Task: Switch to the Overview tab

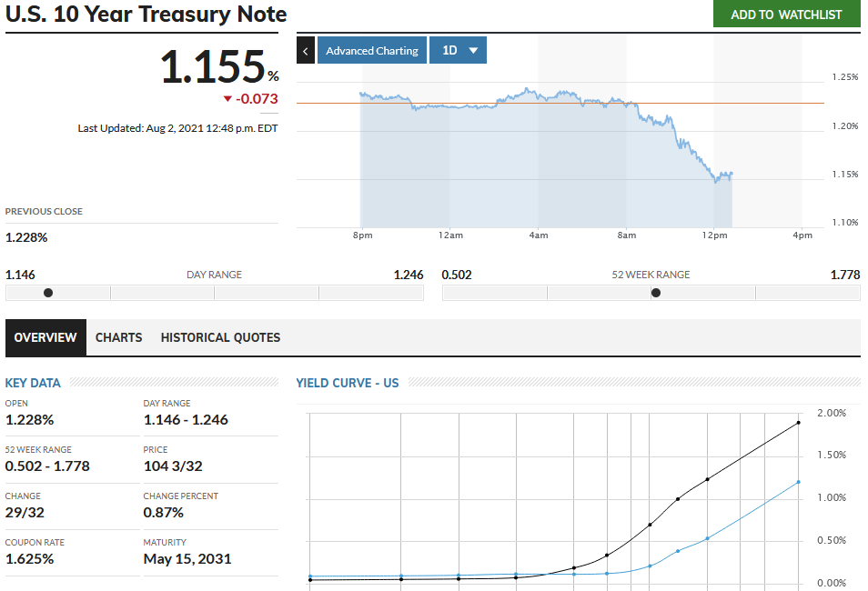Action: point(45,337)
